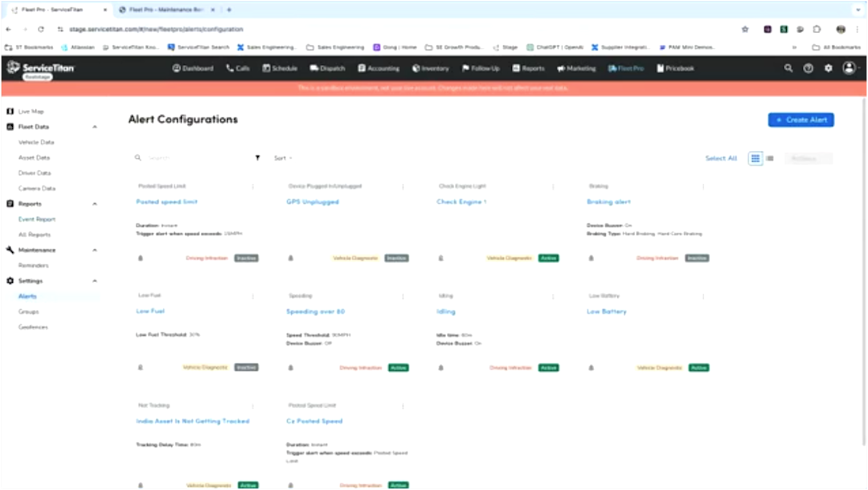
Task: Open the global search in the ServiceTitan top bar
Action: (788, 68)
